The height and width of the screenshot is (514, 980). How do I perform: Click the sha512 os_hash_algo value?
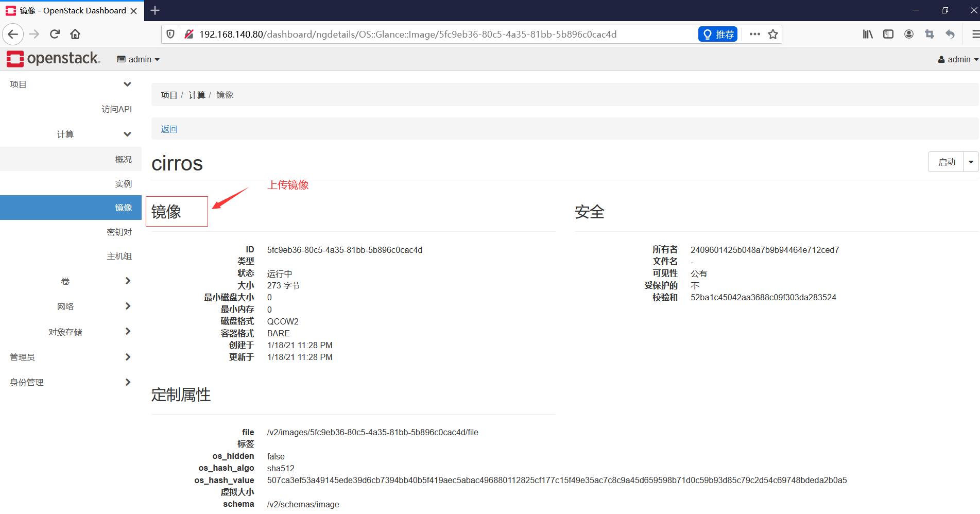[x=281, y=468]
